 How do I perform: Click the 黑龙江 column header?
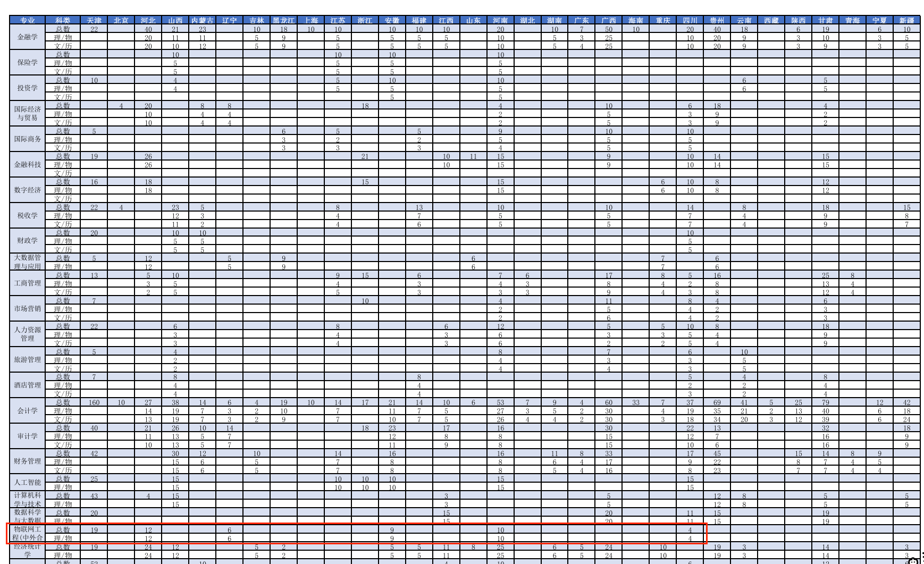(283, 20)
